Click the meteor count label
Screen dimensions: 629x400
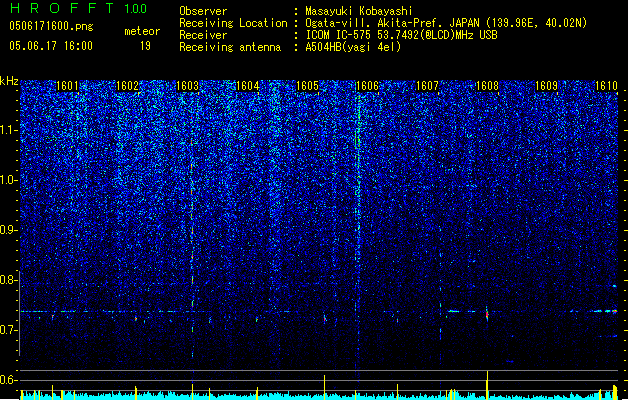pos(142,31)
